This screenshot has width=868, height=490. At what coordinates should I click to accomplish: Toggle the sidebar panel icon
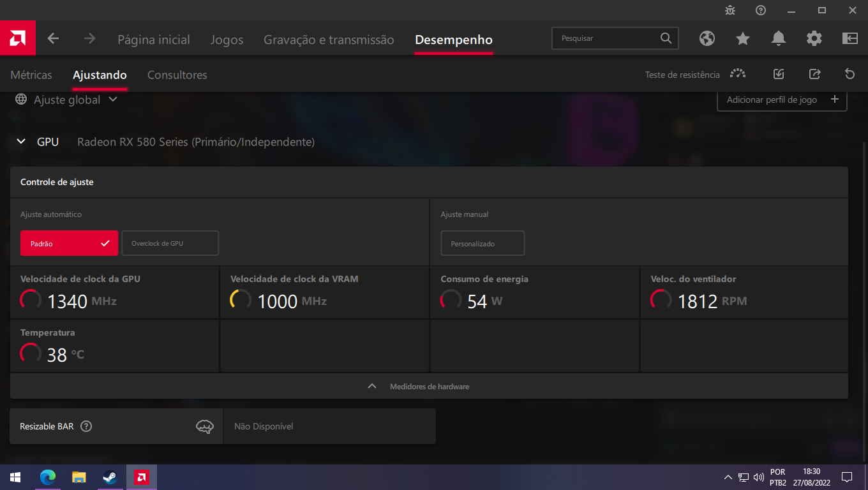coord(849,38)
